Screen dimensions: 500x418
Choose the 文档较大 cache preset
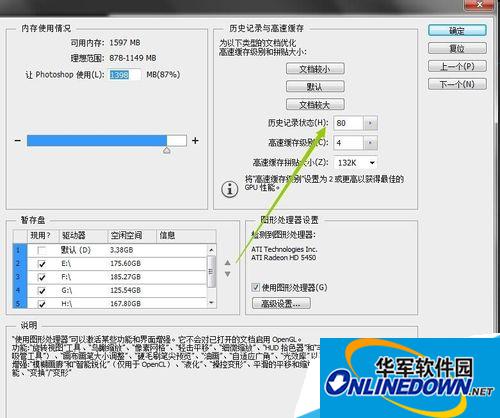[x=315, y=105]
